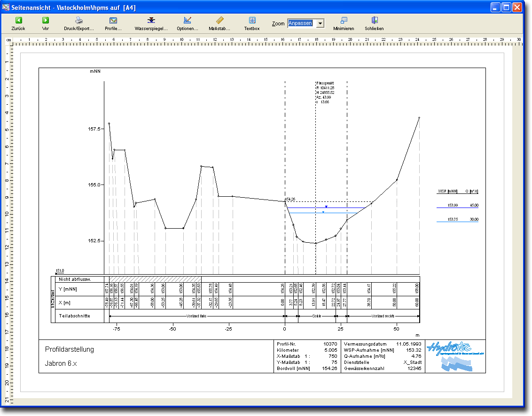
Task: Click the mNN axis unit label
Action: [x=95, y=71]
